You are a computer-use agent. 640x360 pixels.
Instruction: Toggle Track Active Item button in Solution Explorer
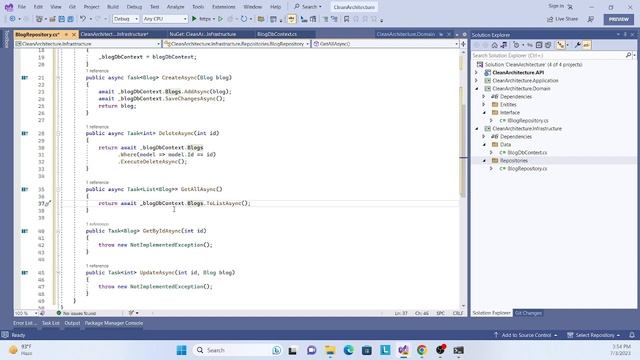click(561, 45)
